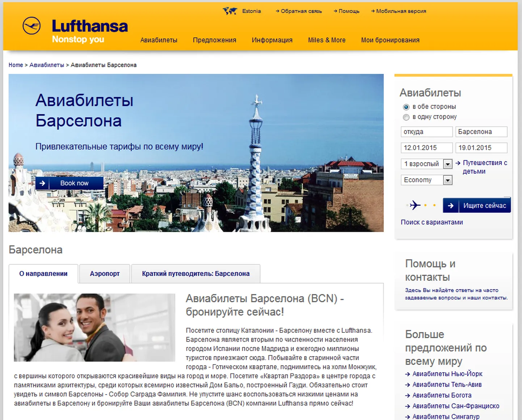The image size is (522, 420).
Task: Click the smiling couple photo thumbnail
Action: 94,327
